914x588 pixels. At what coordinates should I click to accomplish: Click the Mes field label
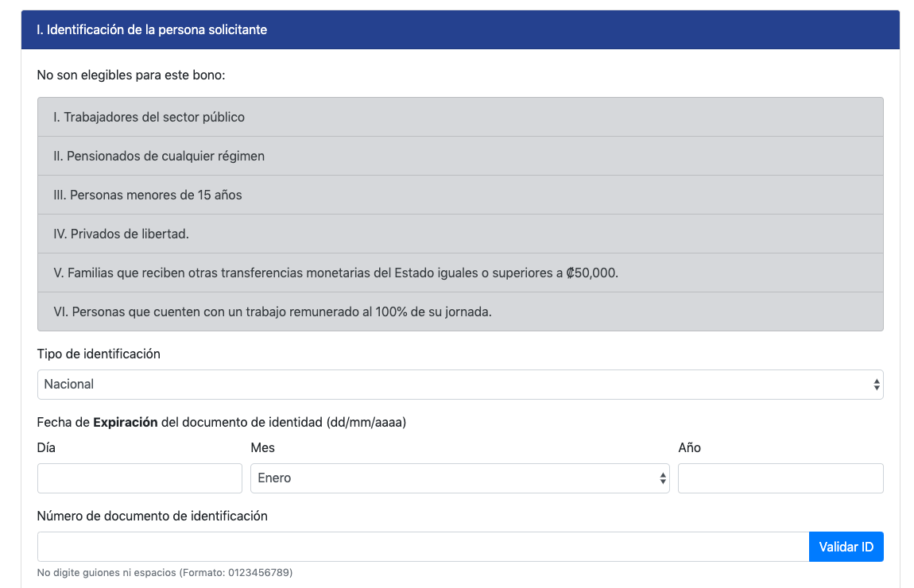click(262, 448)
